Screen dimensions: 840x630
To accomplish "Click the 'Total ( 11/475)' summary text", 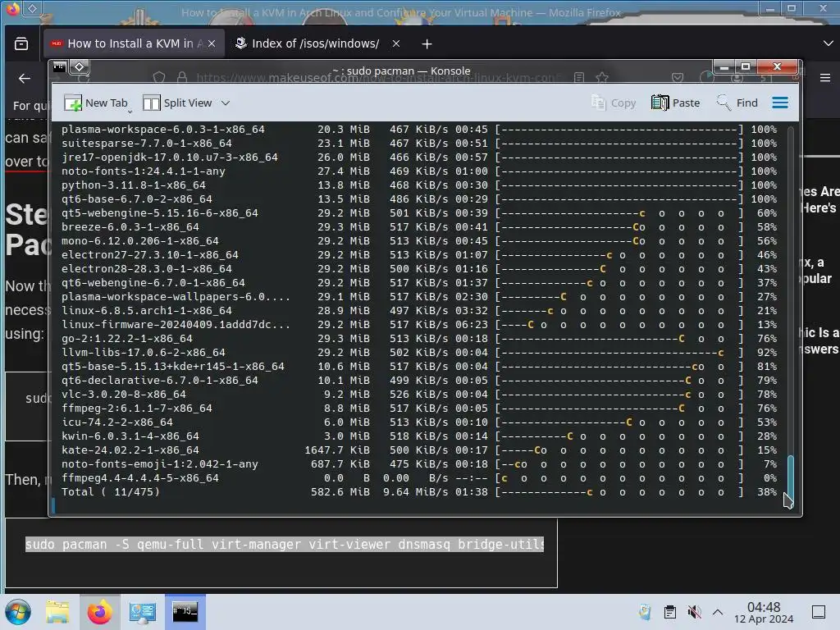I will (111, 492).
